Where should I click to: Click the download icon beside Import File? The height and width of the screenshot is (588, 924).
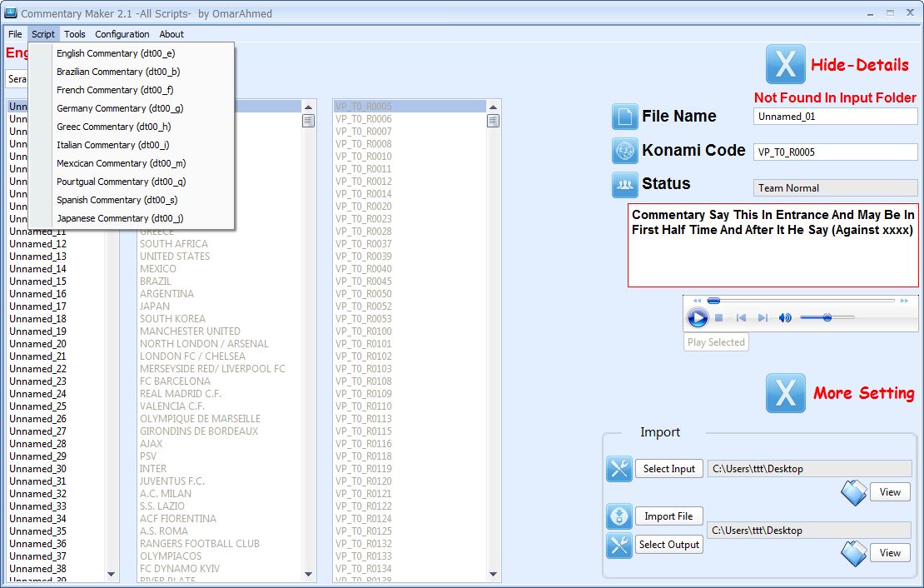pos(619,516)
